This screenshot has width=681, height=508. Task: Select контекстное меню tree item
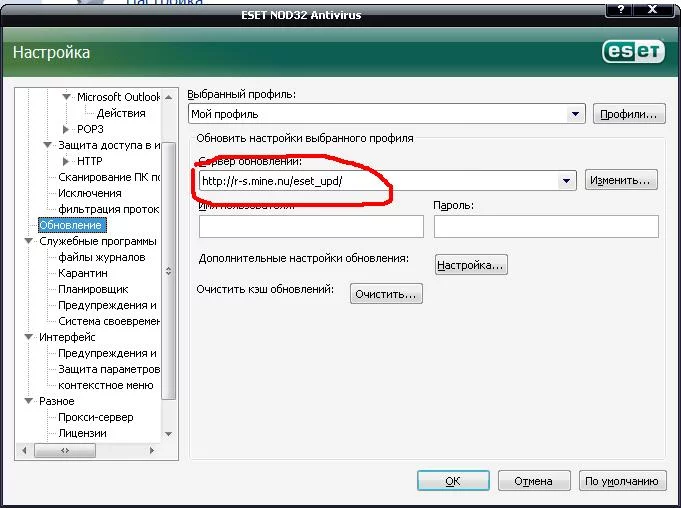[106, 385]
